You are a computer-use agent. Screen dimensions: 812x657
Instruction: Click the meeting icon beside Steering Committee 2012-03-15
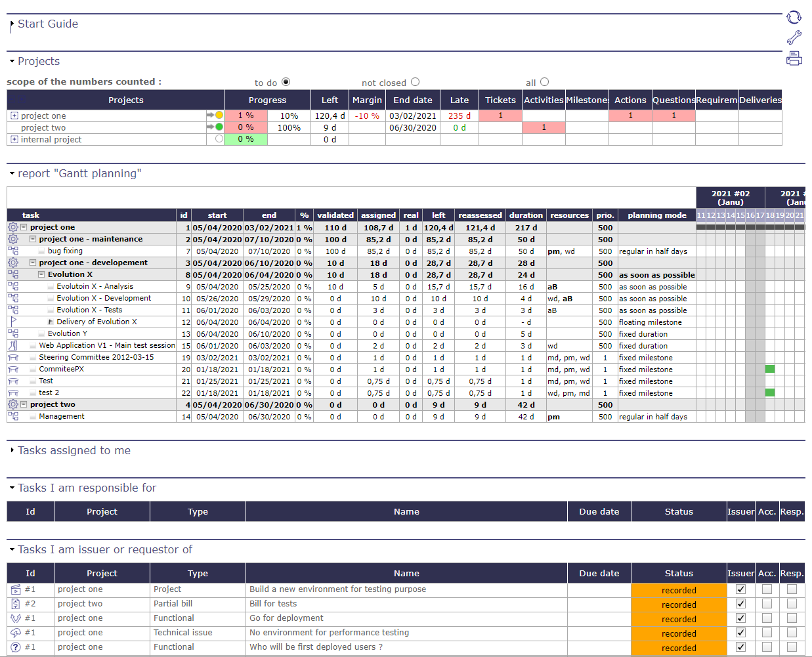(x=12, y=357)
